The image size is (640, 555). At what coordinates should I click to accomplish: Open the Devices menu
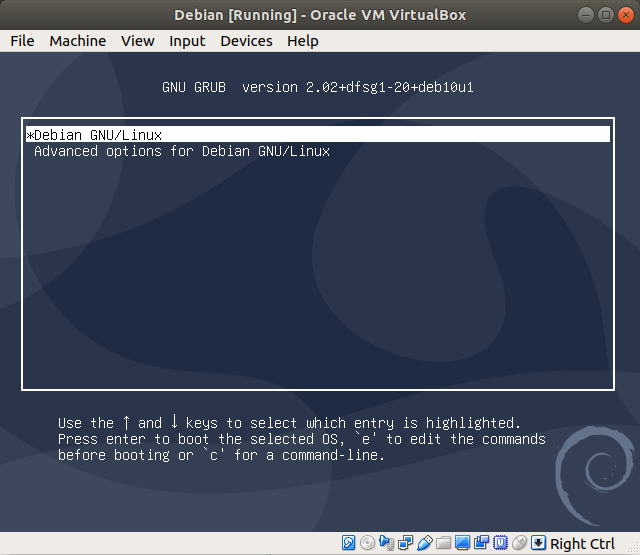point(246,41)
